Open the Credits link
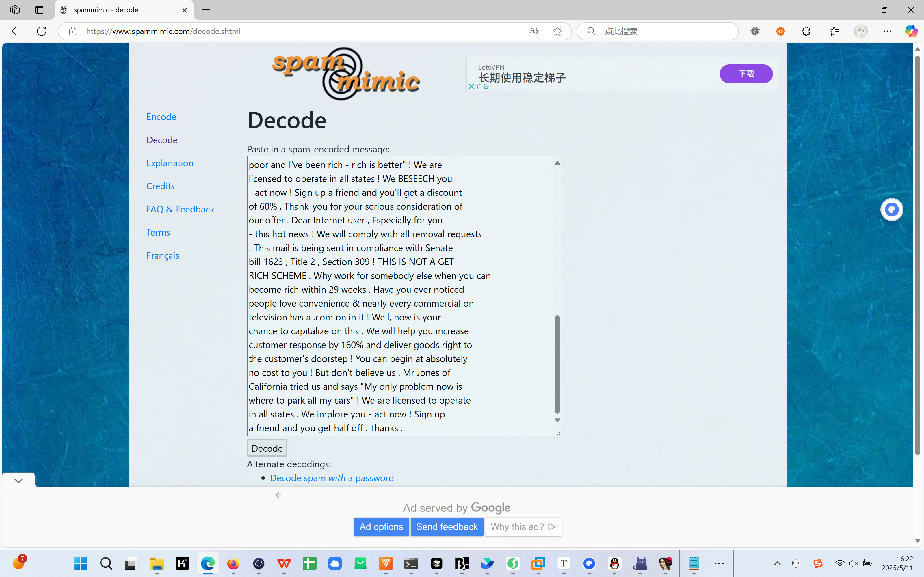This screenshot has height=577, width=924. coord(160,186)
